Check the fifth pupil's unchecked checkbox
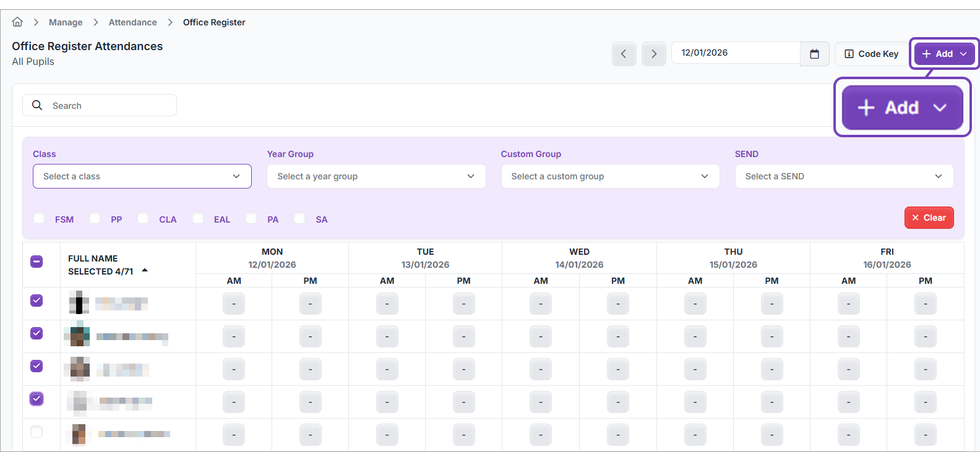Screen dimensions: 980x452 pyautogui.click(x=37, y=432)
